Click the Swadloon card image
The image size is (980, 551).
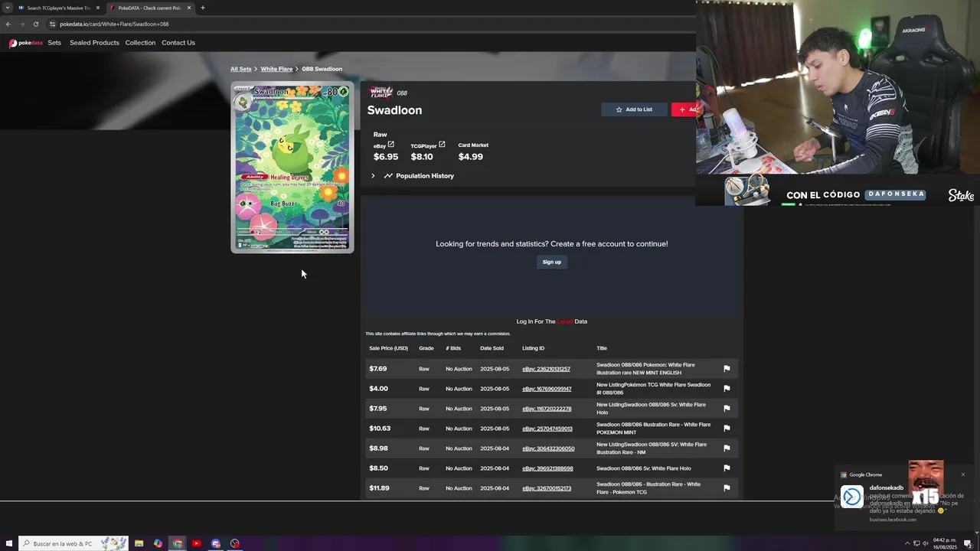click(292, 167)
